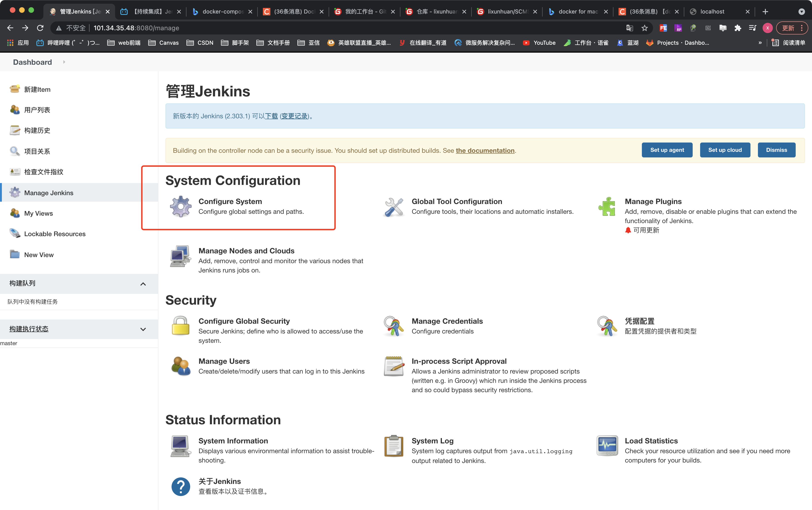Expand the 构建执行状态 panel chevron
This screenshot has height=510, width=812.
143,329
